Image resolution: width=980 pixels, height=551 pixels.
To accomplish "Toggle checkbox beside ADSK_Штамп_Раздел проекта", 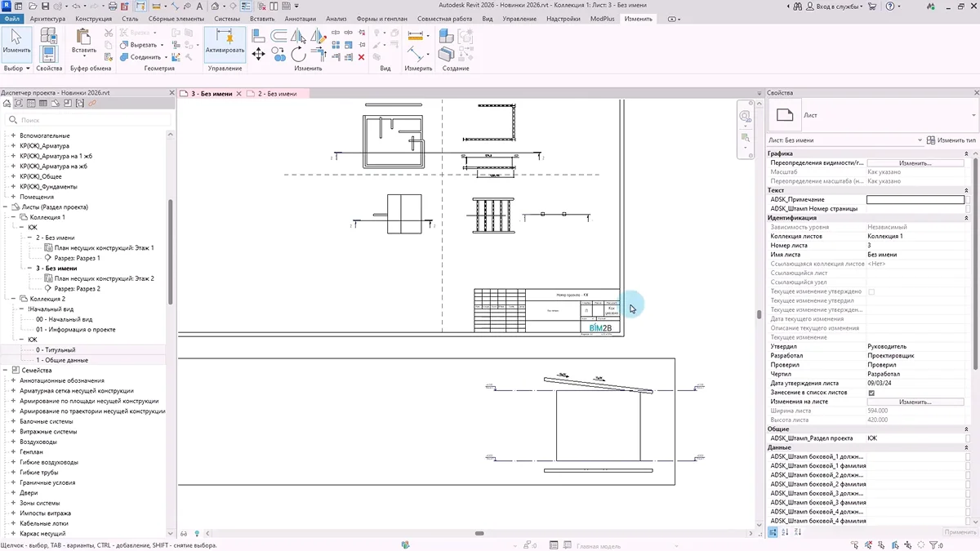I will click(968, 438).
